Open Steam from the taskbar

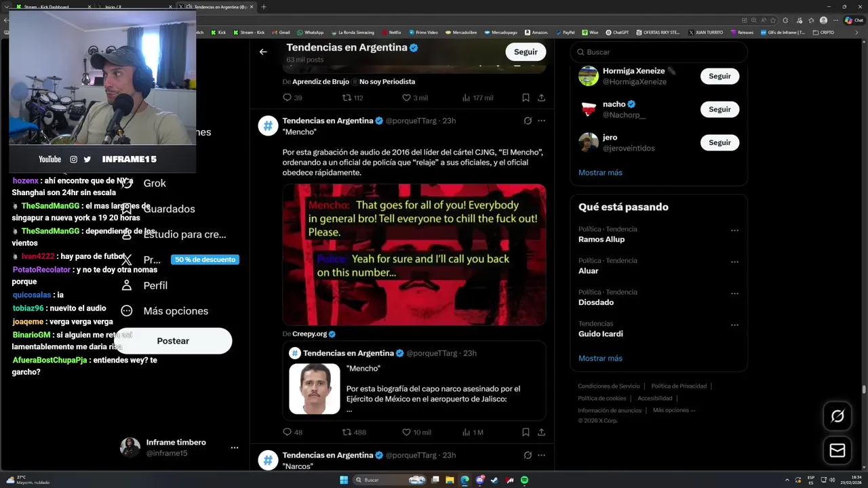[494, 480]
